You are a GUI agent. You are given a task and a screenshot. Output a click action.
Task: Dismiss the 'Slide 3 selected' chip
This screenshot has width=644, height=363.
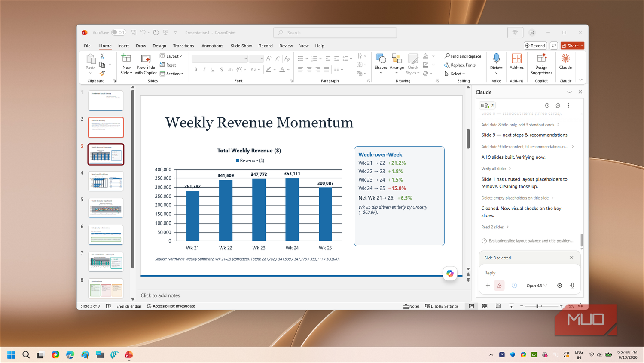[x=571, y=258]
